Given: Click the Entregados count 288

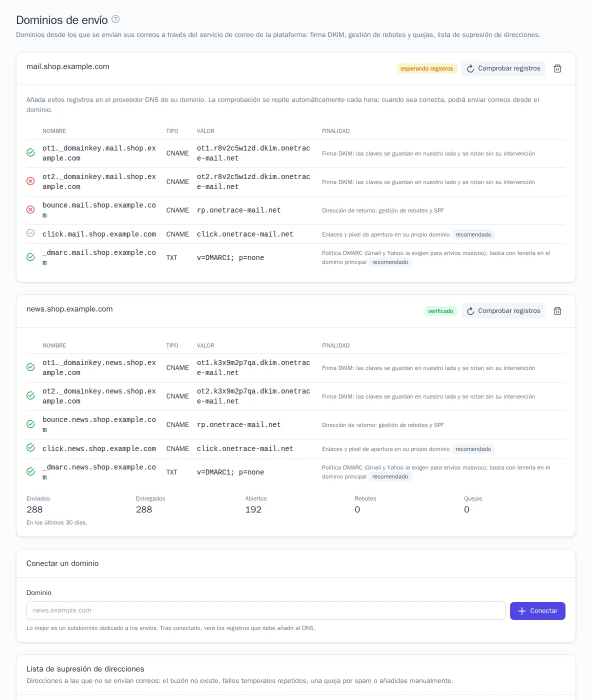Looking at the screenshot, I should (144, 509).
